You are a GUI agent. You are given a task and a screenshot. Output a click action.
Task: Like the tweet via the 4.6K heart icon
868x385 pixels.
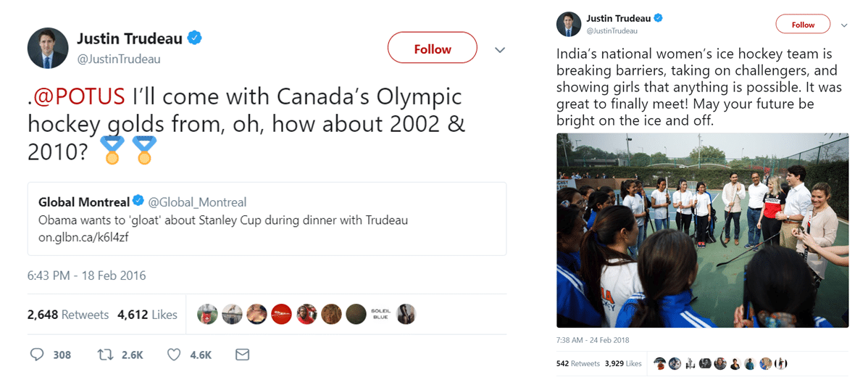coord(174,355)
